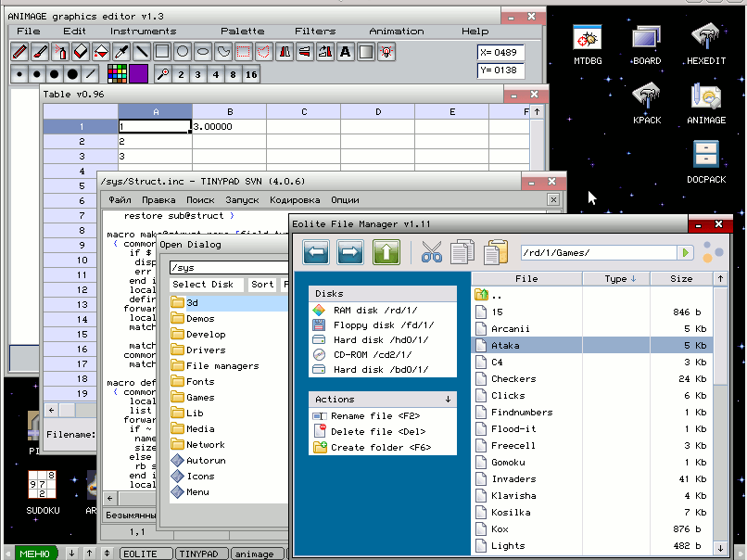
Task: Open the Instruments menu in ANIMAGE
Action: pos(143,31)
